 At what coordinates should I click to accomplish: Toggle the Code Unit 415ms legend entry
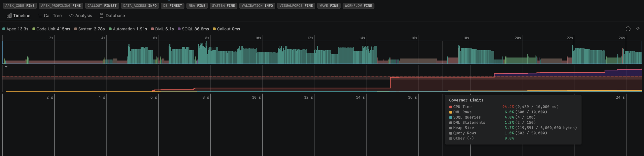pyautogui.click(x=51, y=29)
